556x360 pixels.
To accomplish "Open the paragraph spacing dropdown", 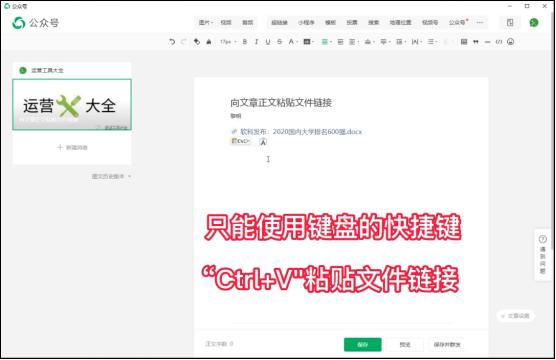I will (x=385, y=42).
